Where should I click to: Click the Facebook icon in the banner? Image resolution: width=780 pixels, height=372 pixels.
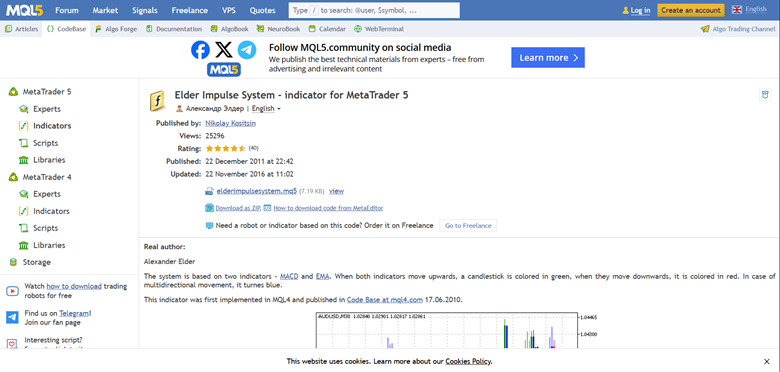[200, 50]
